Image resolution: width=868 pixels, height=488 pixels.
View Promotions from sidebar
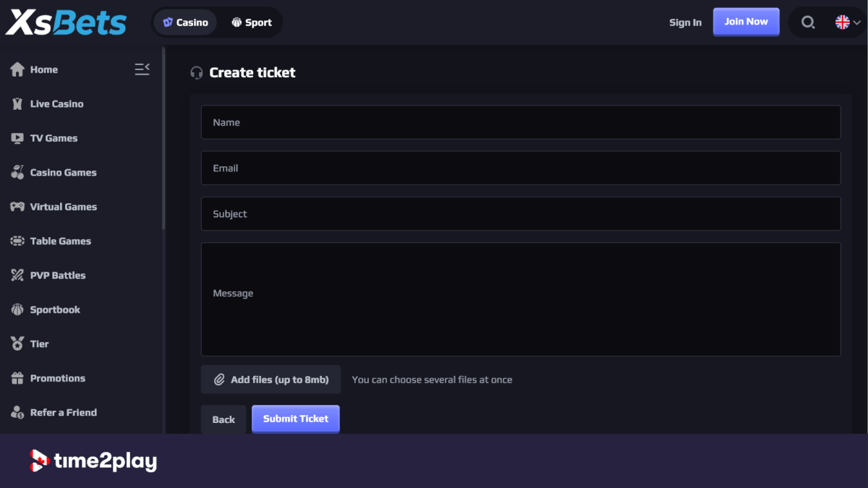pos(57,378)
